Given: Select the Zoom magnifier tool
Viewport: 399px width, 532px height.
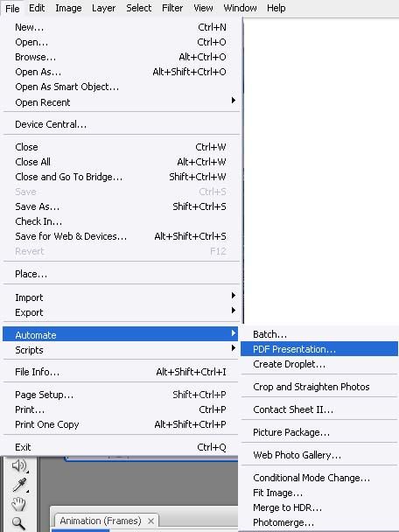Looking at the screenshot, I should (18, 523).
